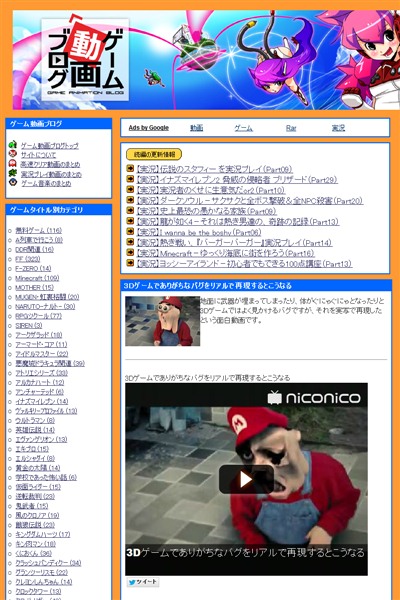This screenshot has width=400, height=600.
Task: Open the MOTHER (15) category
Action: coord(34,287)
